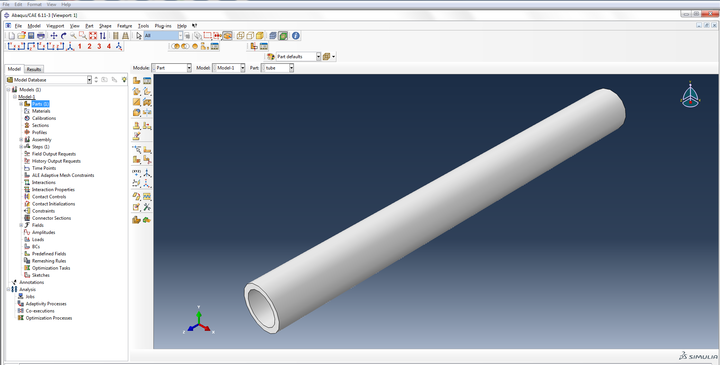Click the Create Datum CSYS tool

tap(147, 184)
